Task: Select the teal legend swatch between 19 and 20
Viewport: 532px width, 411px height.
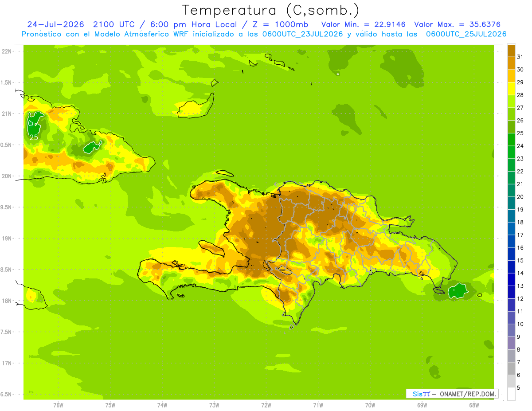Action: [x=511, y=203]
